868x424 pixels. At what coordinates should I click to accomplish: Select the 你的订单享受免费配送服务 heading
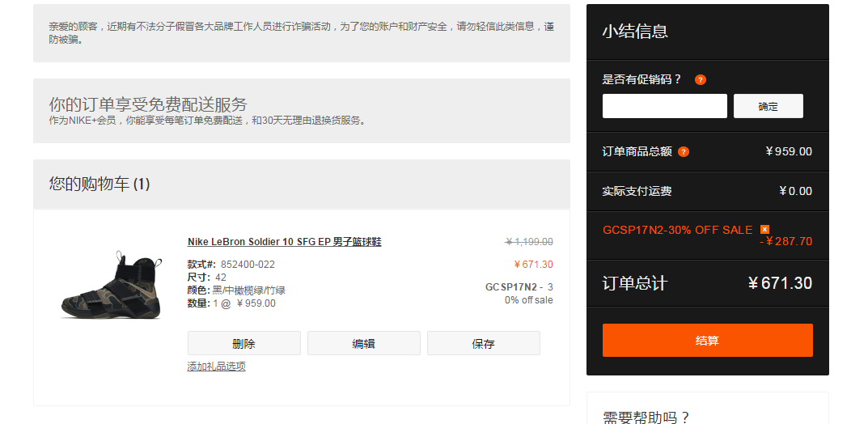pyautogui.click(x=148, y=104)
